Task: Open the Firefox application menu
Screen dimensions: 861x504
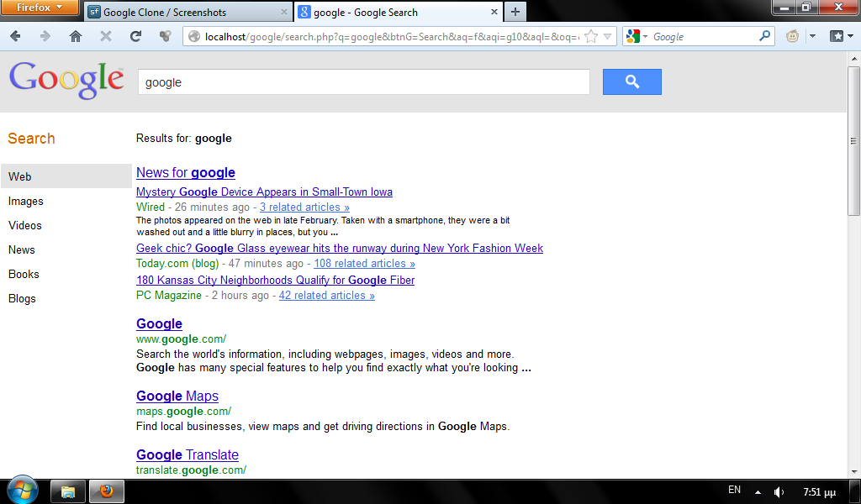Action: pos(40,8)
